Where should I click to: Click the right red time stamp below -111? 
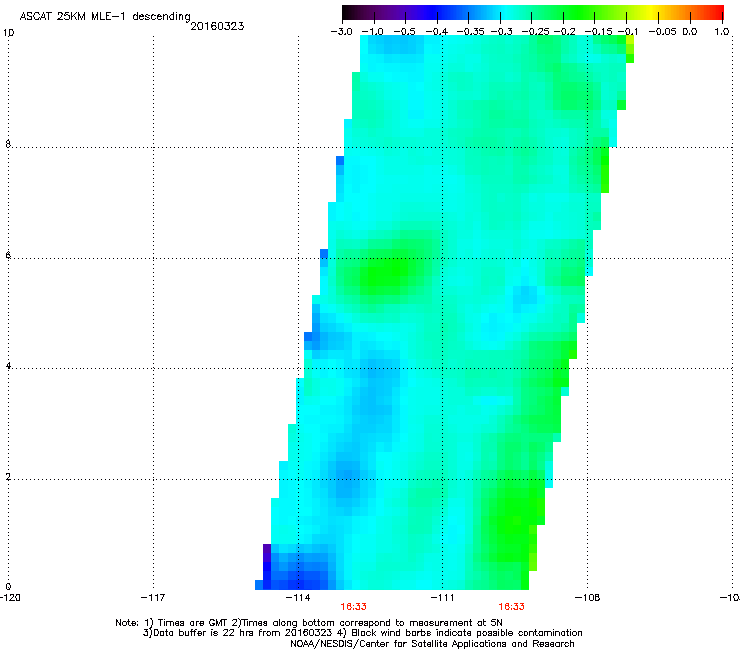[x=512, y=607]
